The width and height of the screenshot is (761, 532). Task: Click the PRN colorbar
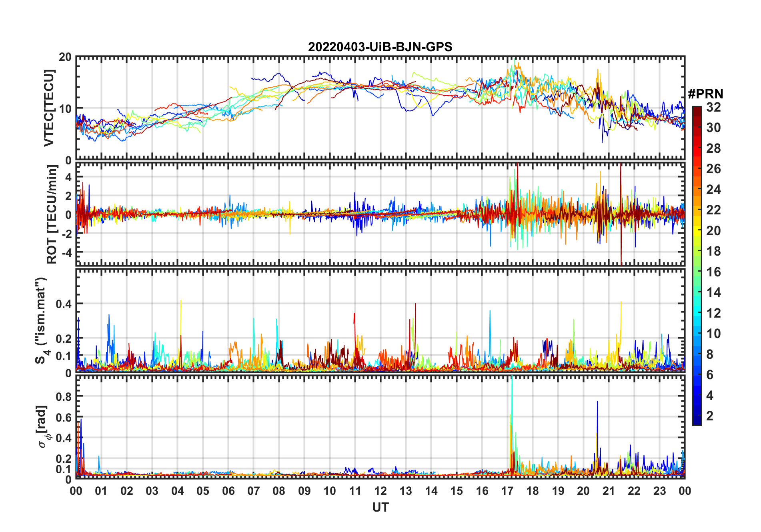coord(697,266)
